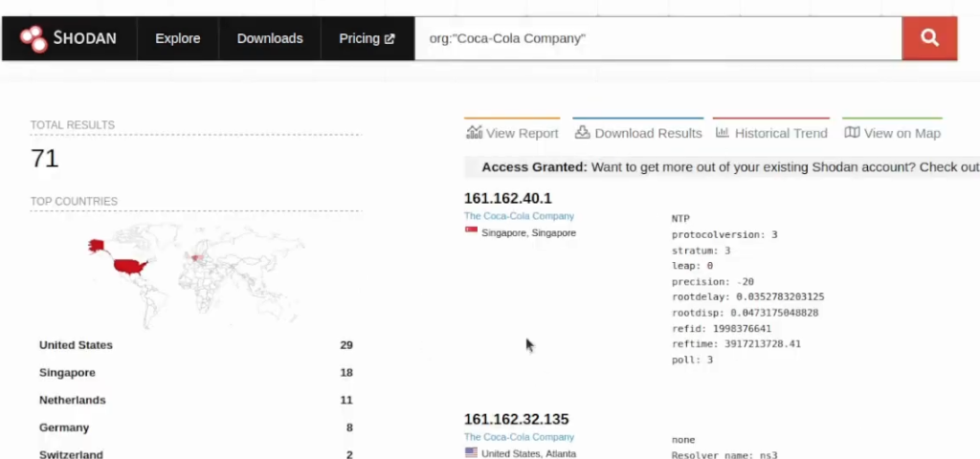Click the Singapore flag icon
Viewport: 980px width, 459px height.
pyautogui.click(x=471, y=231)
